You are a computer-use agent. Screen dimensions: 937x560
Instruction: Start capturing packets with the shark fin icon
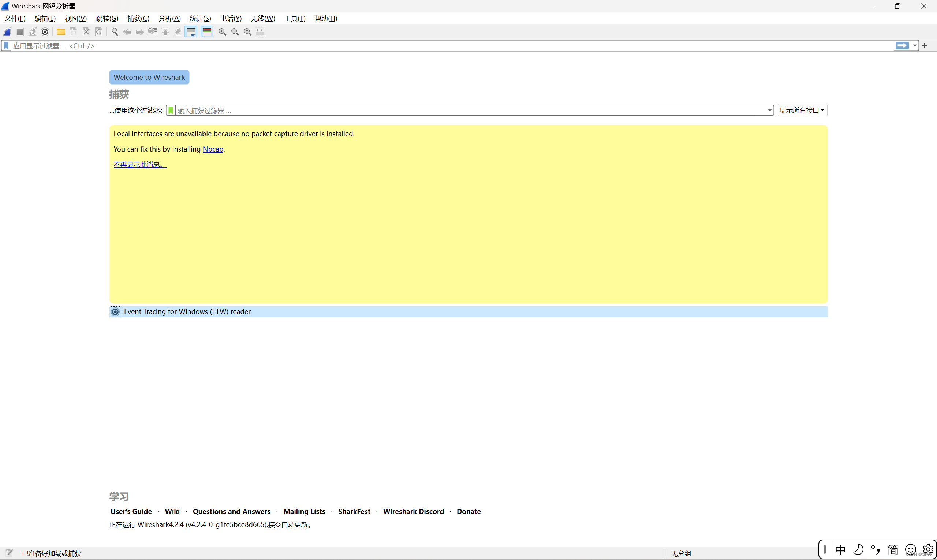coord(8,32)
